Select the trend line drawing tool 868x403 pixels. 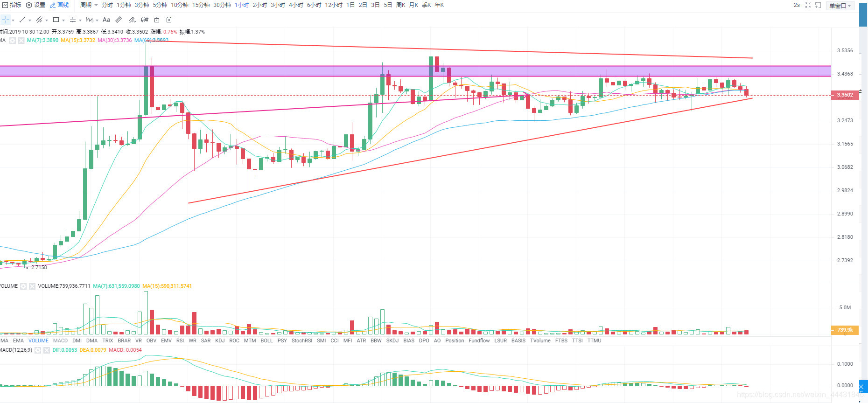pos(22,20)
